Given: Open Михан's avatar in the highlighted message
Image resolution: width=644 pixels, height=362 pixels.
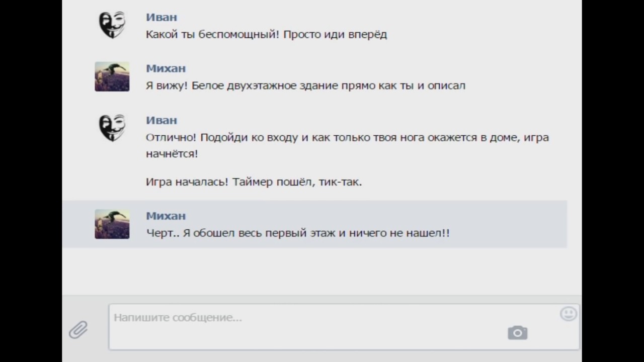Looking at the screenshot, I should [x=112, y=224].
